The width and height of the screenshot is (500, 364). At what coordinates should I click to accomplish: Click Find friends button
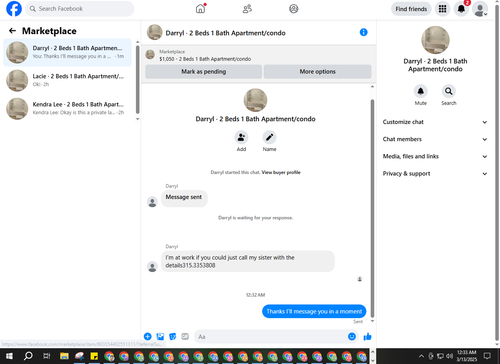click(411, 9)
